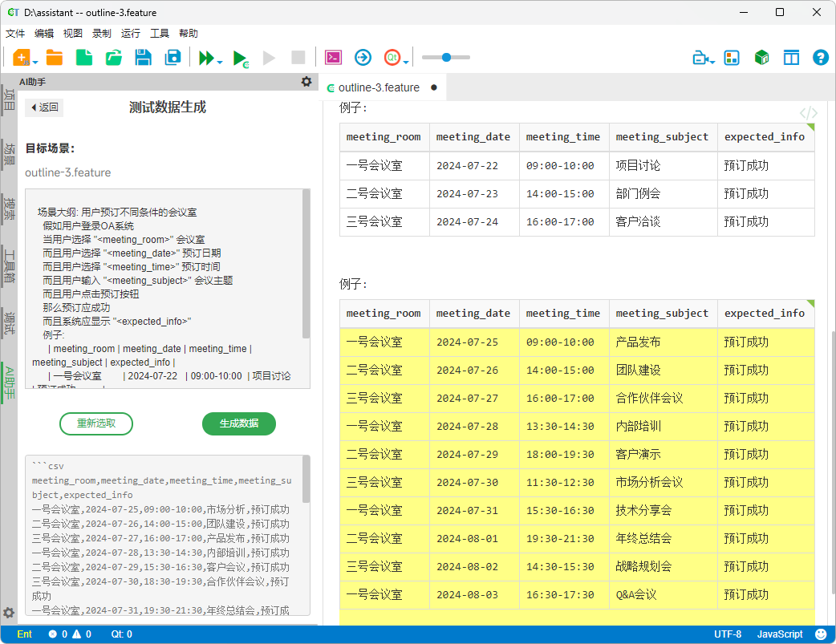836x644 pixels.
Task: Click the new JS script icon
Action: [22, 57]
